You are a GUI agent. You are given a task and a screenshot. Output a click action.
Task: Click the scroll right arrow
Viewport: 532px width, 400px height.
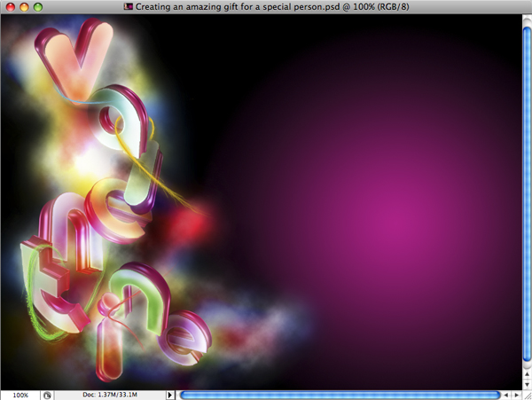516,395
